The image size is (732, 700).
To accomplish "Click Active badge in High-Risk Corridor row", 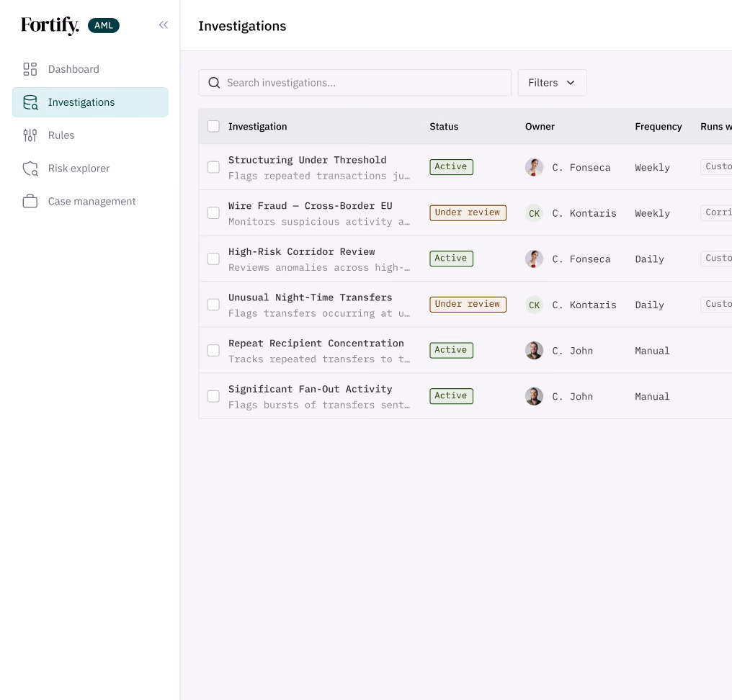I will 451,259.
